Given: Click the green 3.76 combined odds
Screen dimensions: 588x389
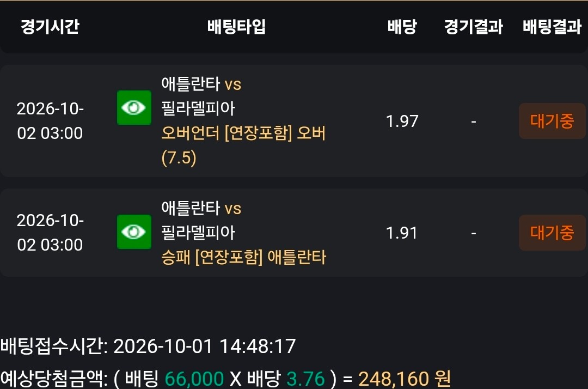Looking at the screenshot, I should [305, 379].
